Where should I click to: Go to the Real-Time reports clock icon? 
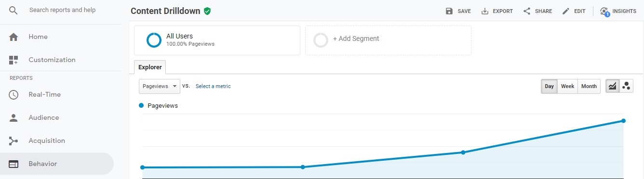(x=13, y=95)
